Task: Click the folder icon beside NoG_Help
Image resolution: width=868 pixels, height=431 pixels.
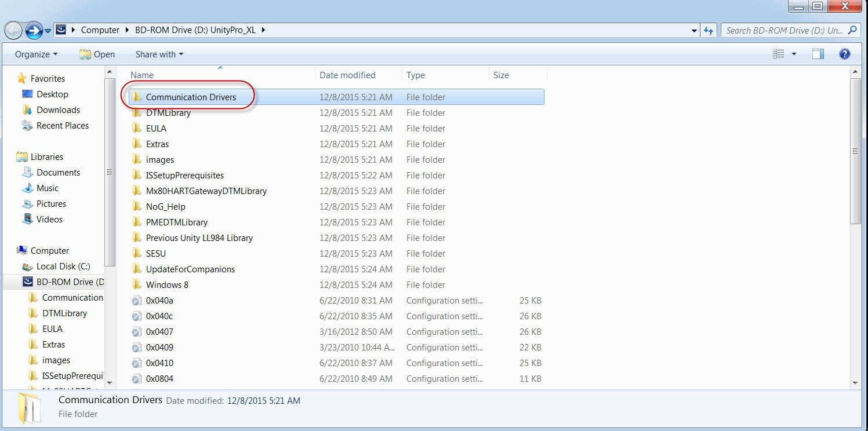Action: [137, 206]
